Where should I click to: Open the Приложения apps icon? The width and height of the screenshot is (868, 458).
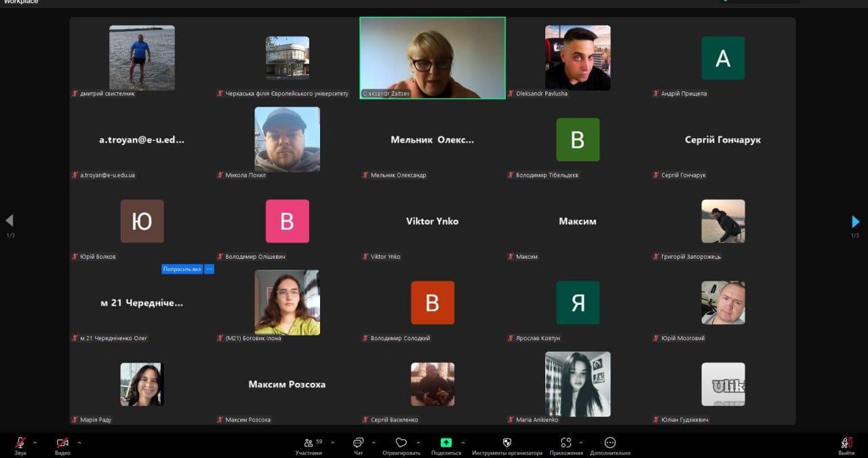[566, 443]
